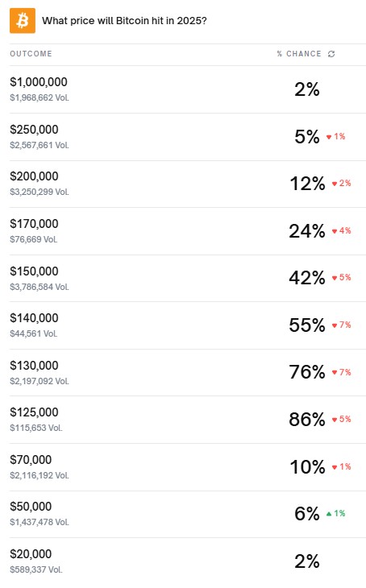
Task: Click the red down arrow beside 7% on $140,000
Action: tap(335, 325)
